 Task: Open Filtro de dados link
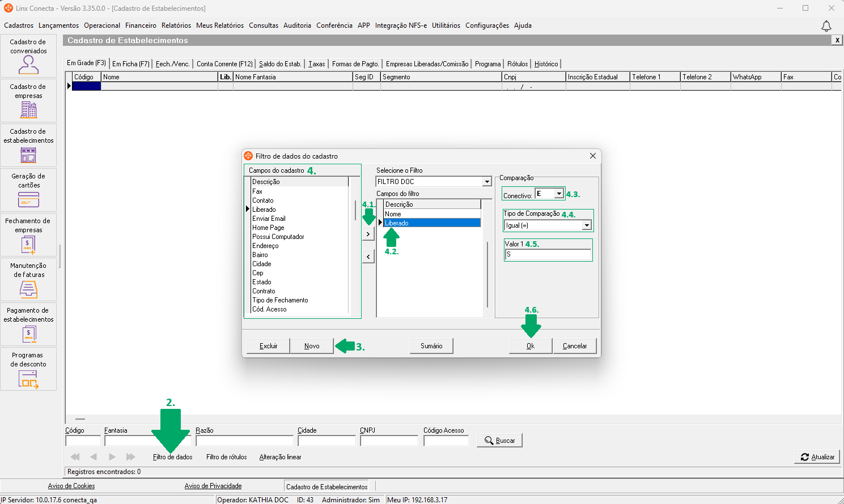tap(173, 457)
